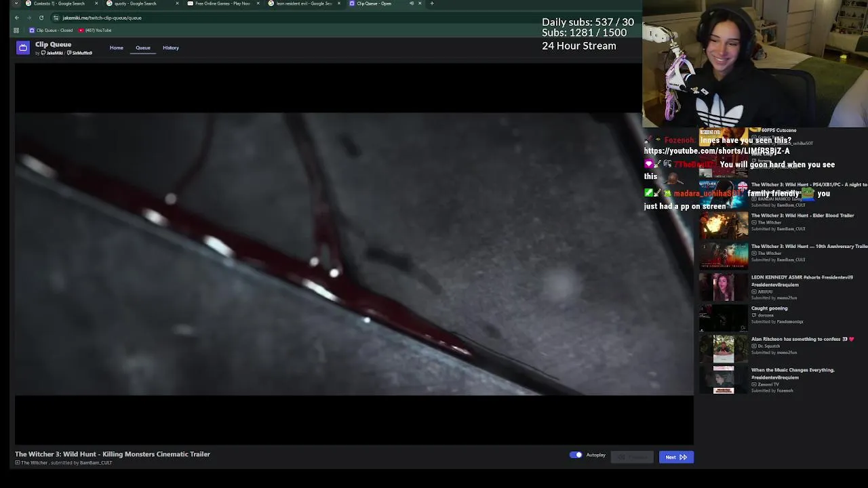Viewport: 868px width, 488px height.
Task: Click 'The Witcher 3: Wild Hunt - Elder Blood Trailer' title
Action: click(x=802, y=216)
